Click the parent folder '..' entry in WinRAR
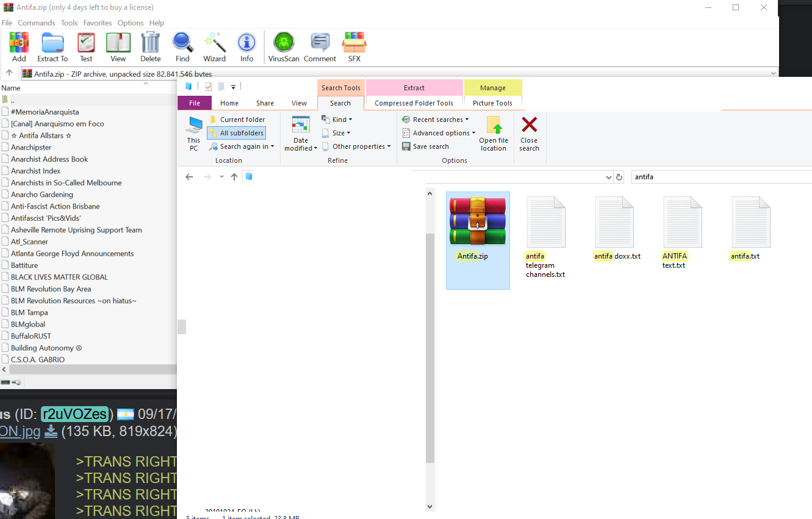This screenshot has height=519, width=812. pyautogui.click(x=12, y=100)
